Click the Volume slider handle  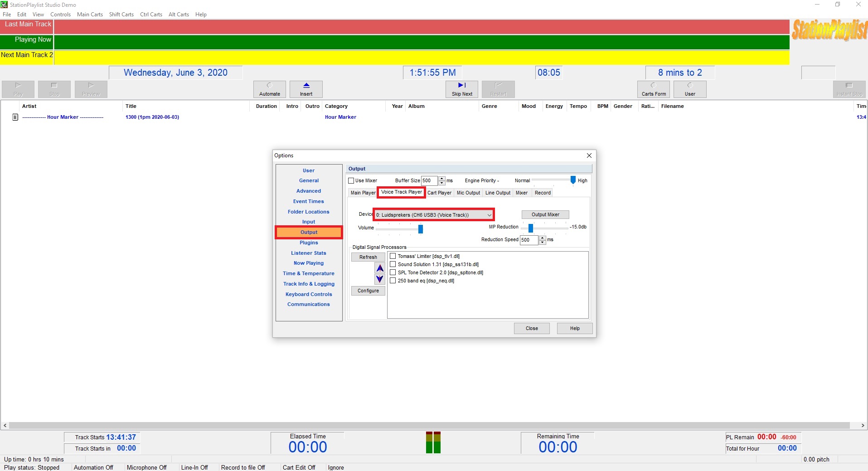point(421,229)
